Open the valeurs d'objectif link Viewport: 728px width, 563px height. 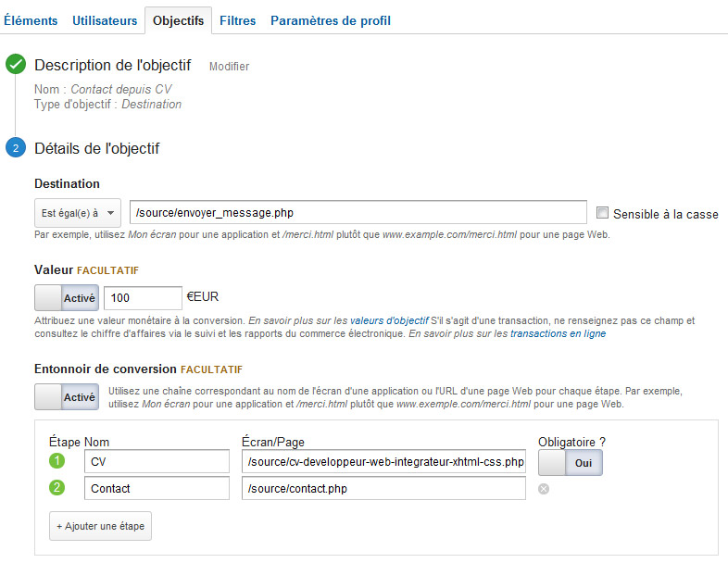389,320
